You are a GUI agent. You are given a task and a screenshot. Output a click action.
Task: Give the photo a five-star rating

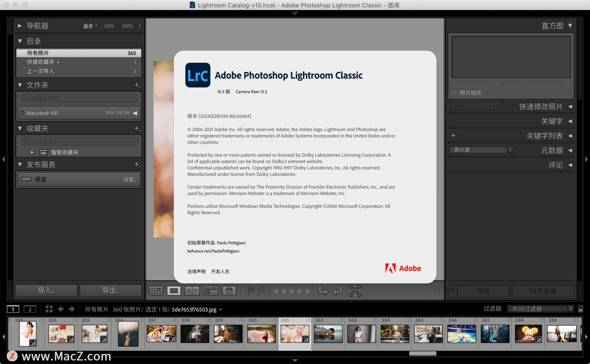point(308,291)
